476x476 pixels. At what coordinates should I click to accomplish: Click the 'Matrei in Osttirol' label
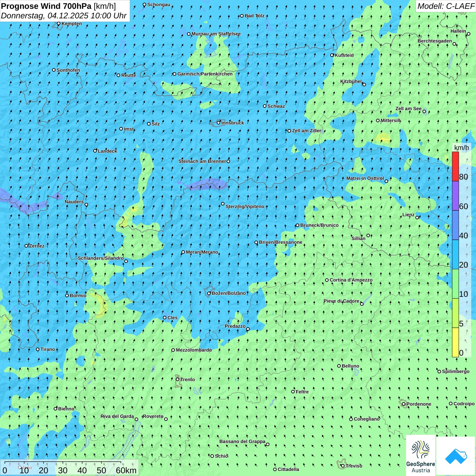pos(365,178)
